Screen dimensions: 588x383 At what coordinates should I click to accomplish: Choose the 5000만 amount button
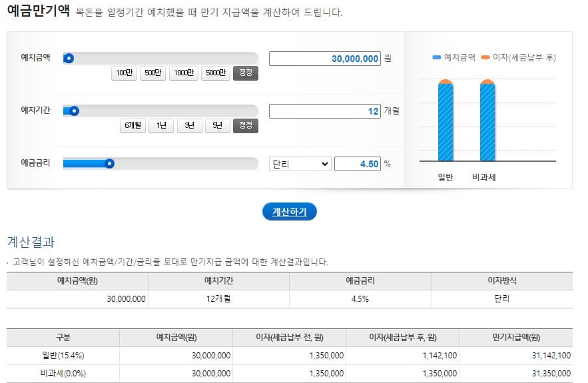point(216,73)
